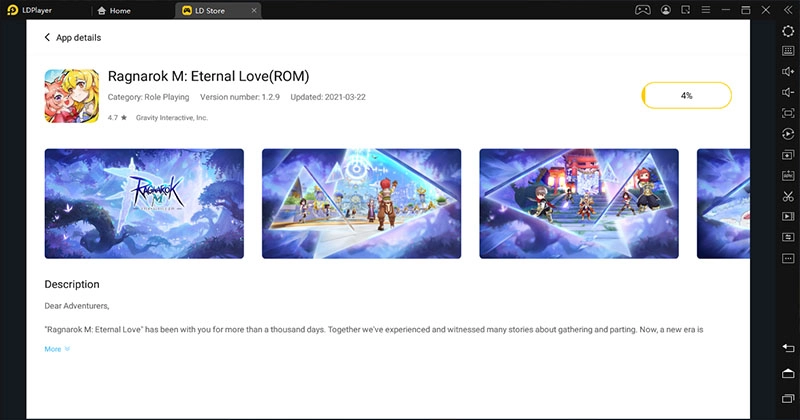800x420 pixels.
Task: Install an APK from the sidebar
Action: [x=788, y=176]
